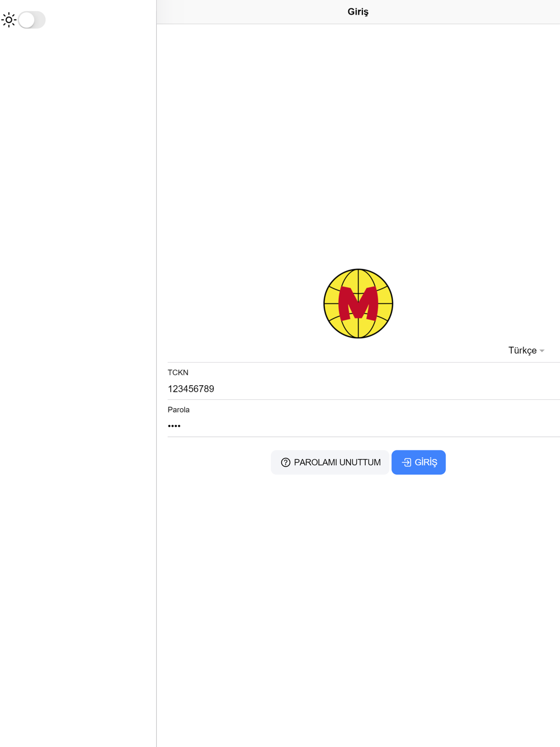
Task: Submit with the blue GİRİŞ button
Action: click(x=418, y=463)
